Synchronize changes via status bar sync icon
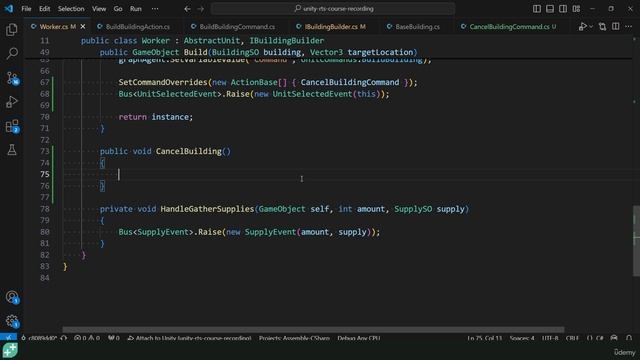640x360 pixels. (64, 338)
